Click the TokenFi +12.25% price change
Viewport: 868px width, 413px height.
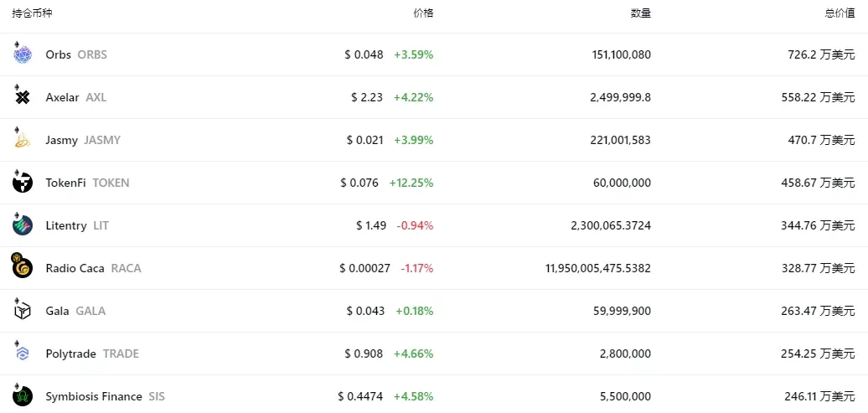[x=411, y=183]
